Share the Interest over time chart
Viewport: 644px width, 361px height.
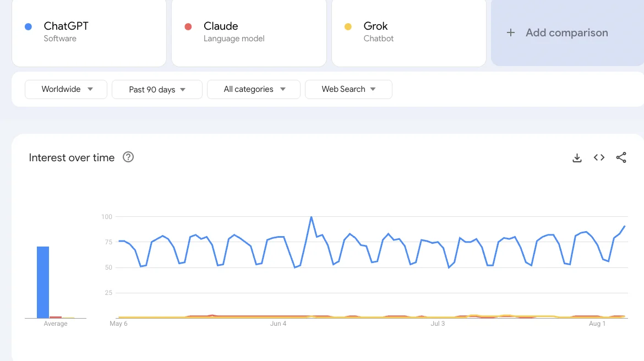(621, 158)
